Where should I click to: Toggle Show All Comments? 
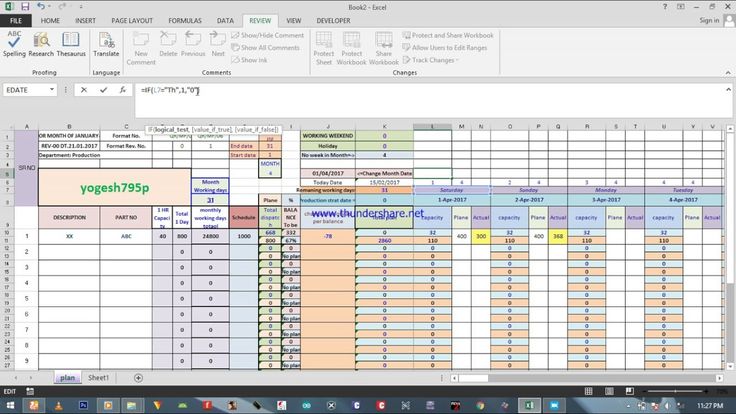coord(265,47)
